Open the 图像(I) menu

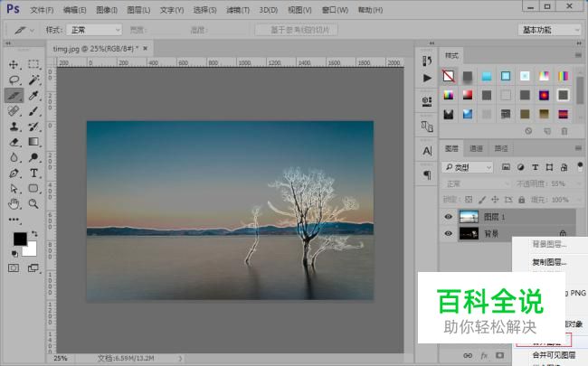coord(107,10)
